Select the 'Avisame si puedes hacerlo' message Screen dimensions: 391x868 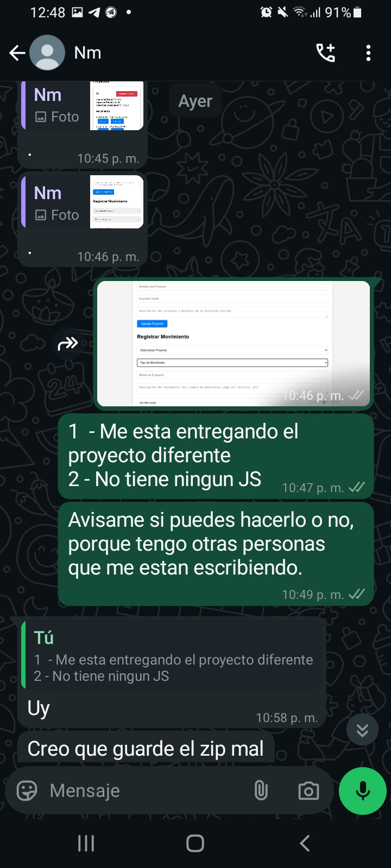216,554
